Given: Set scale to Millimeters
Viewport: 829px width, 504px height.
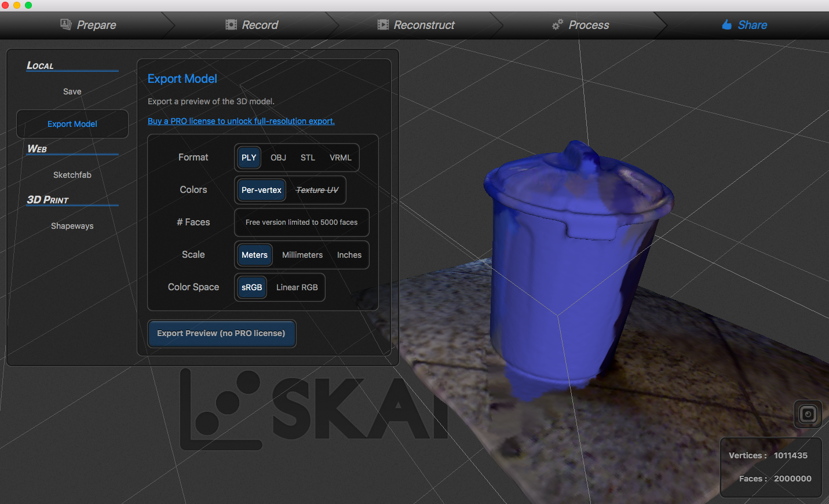Looking at the screenshot, I should (x=302, y=255).
